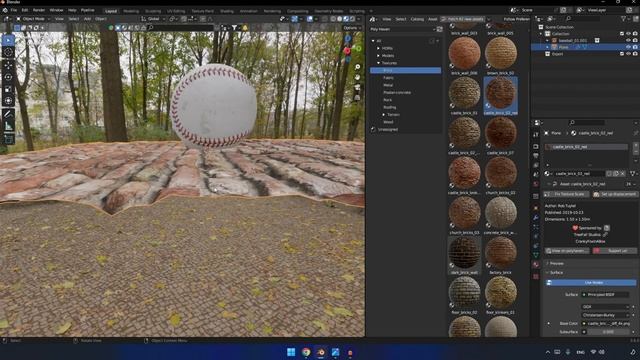
Task: Click the Support us button
Action: 615,251
